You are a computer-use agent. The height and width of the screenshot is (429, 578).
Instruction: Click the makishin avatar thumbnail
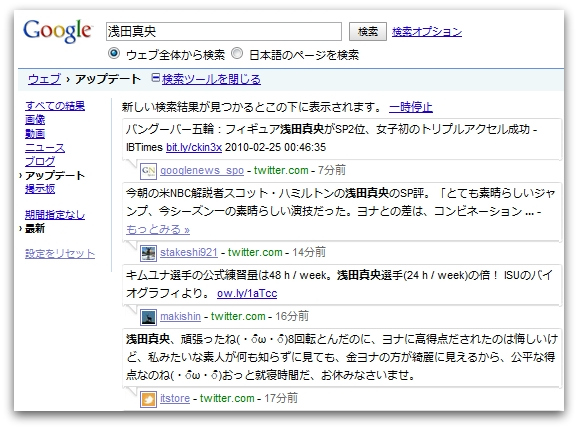148,317
